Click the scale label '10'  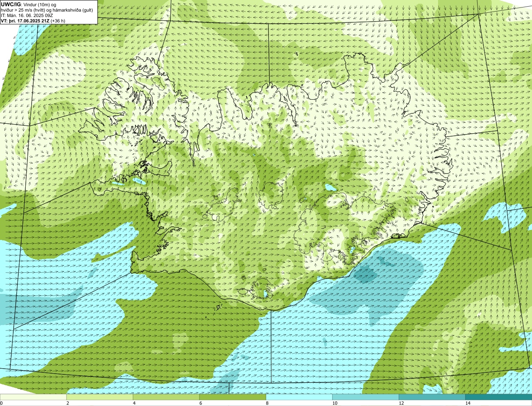click(x=334, y=403)
